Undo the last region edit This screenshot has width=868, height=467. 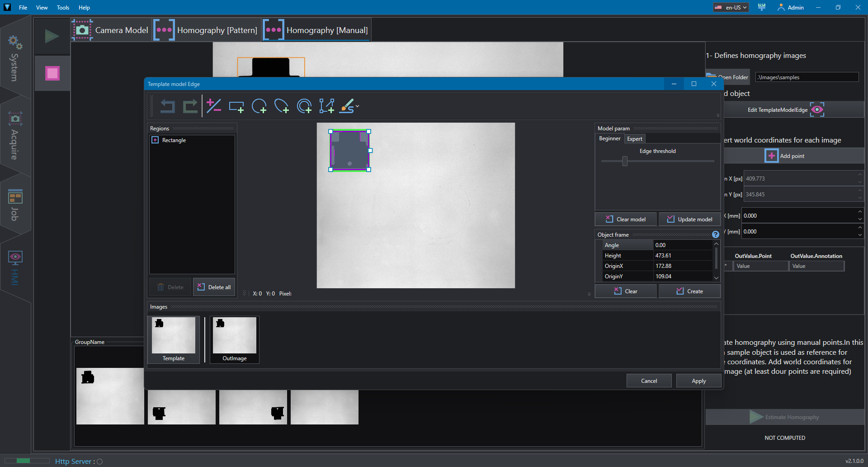168,106
